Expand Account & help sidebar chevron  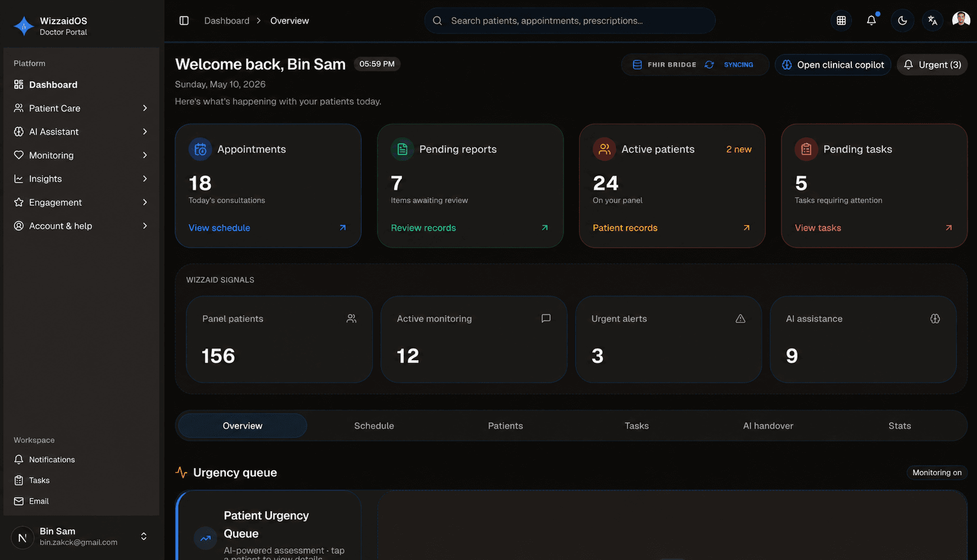pos(145,226)
